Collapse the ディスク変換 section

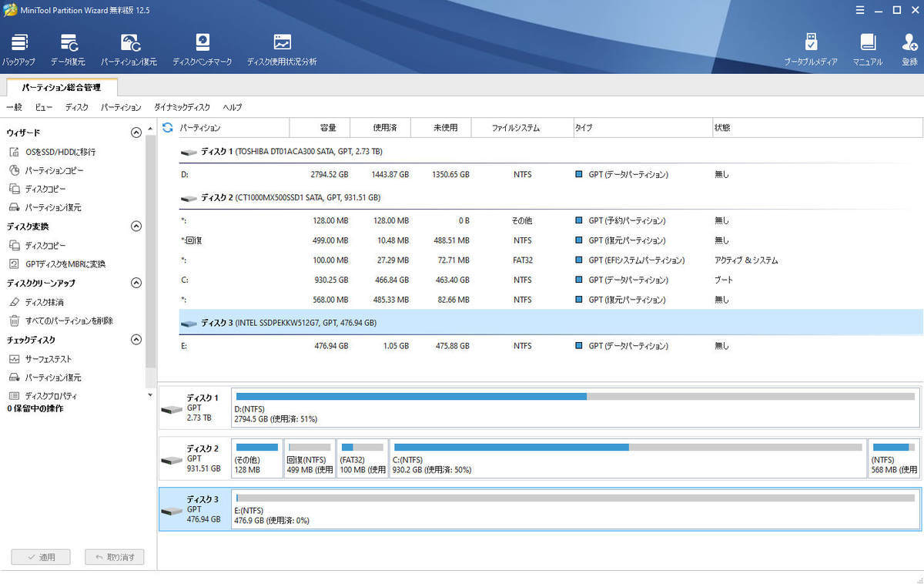pos(136,227)
